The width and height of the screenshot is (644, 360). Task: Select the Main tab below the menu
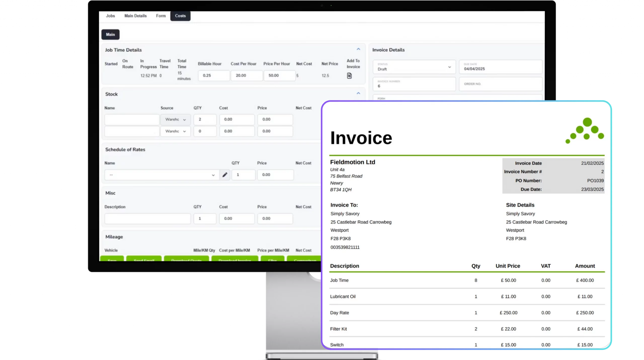(x=110, y=34)
